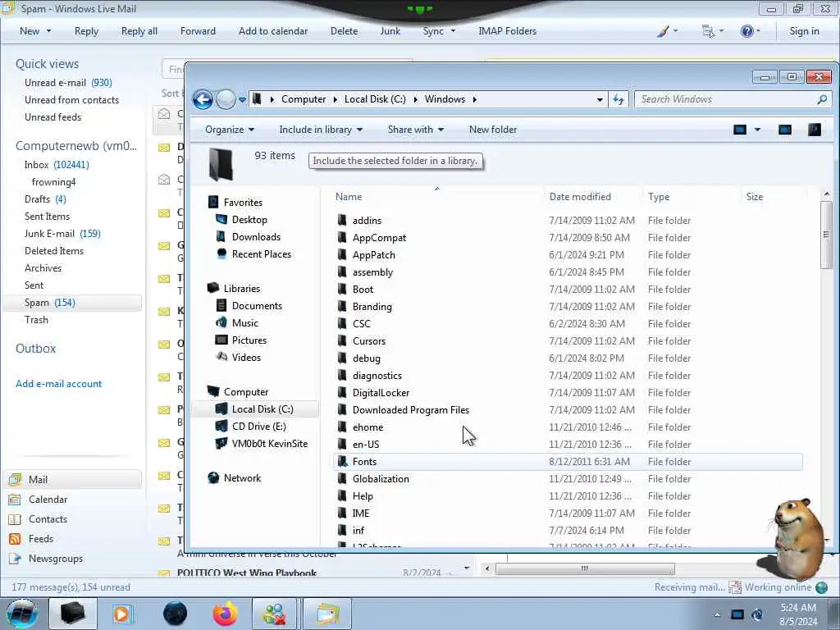Click the Explorer forward arrow button
This screenshot has width=840, height=630.
point(226,99)
